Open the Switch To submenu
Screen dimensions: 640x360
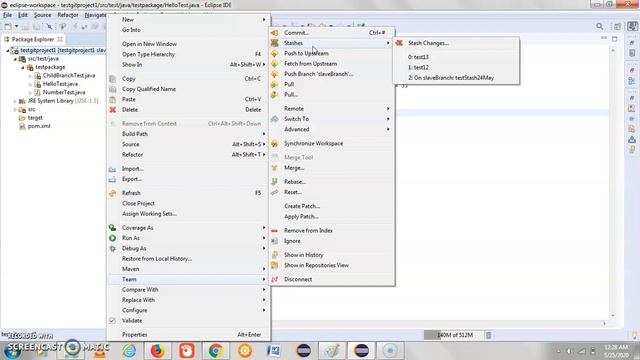click(332, 119)
